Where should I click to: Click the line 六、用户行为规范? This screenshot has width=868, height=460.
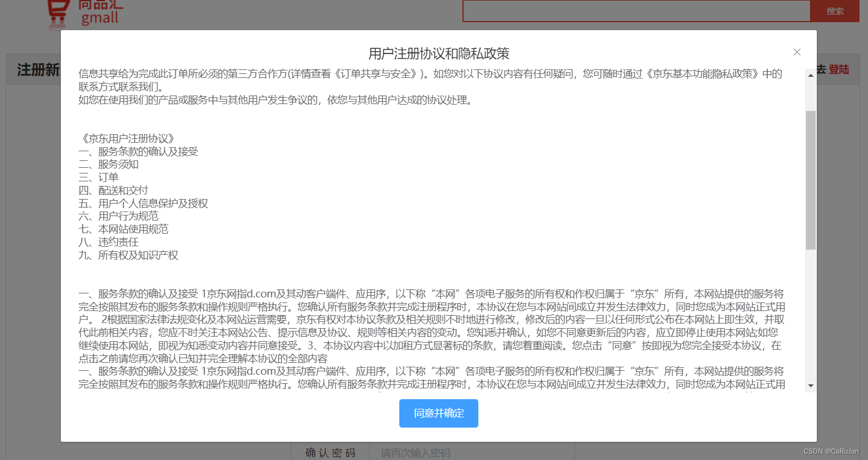(x=118, y=216)
